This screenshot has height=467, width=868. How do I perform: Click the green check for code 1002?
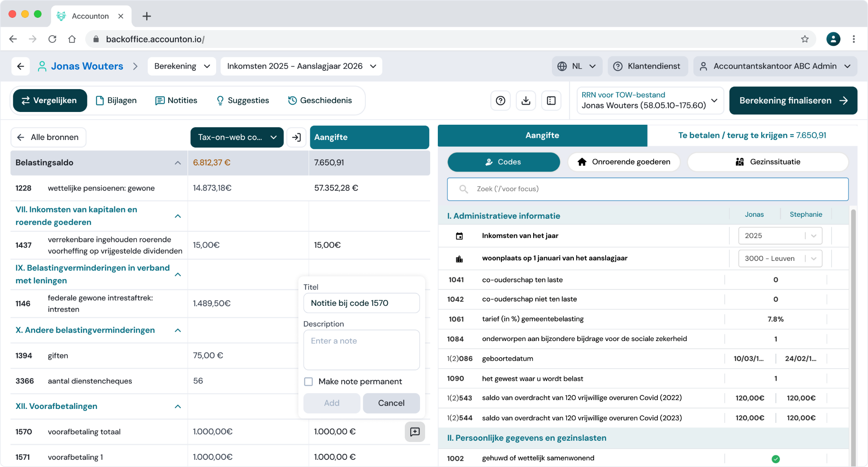pos(776,459)
